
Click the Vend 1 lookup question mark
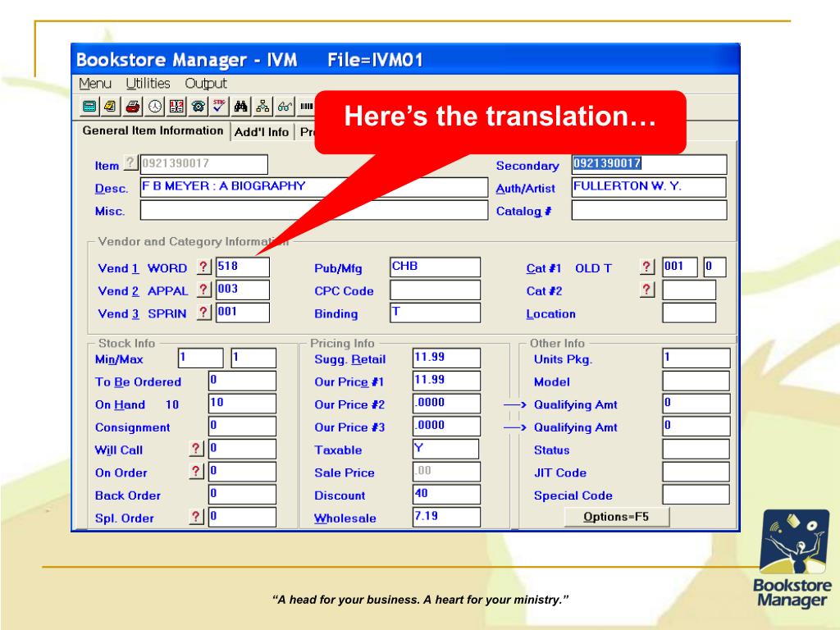203,267
